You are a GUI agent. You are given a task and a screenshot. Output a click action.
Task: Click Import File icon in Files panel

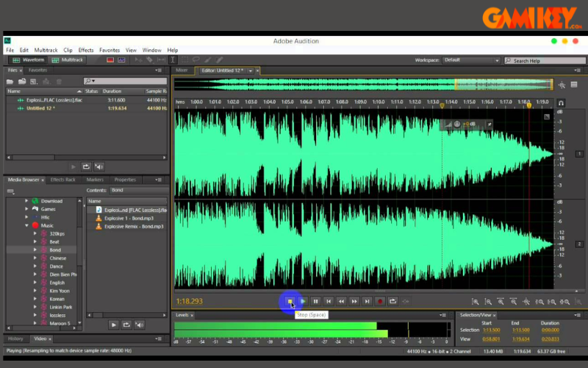(22, 82)
